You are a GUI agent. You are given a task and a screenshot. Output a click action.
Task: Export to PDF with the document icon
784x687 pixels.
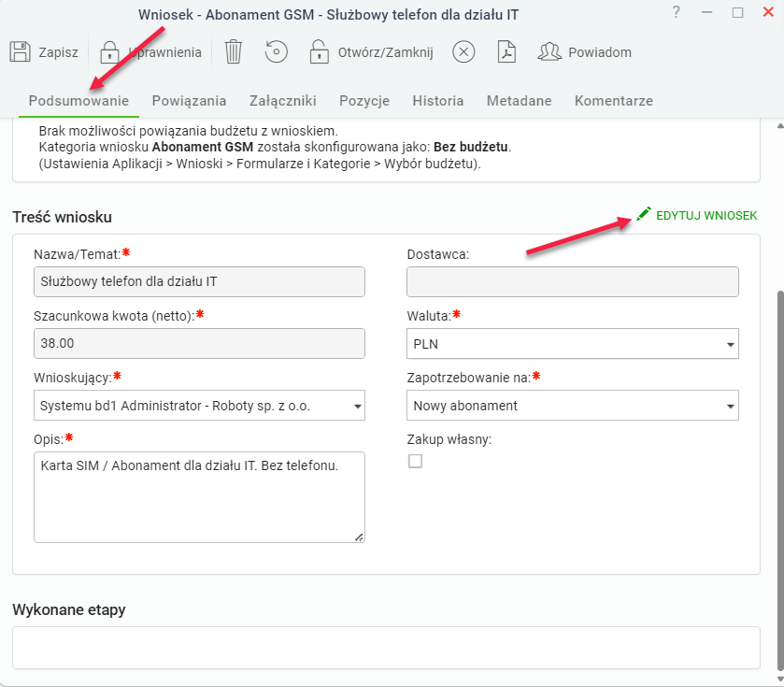click(506, 52)
